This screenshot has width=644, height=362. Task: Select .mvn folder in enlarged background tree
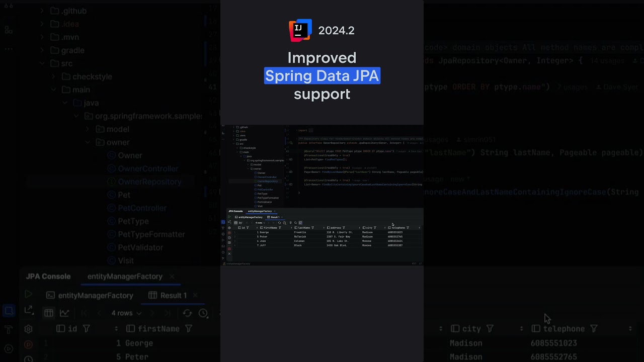tap(65, 37)
